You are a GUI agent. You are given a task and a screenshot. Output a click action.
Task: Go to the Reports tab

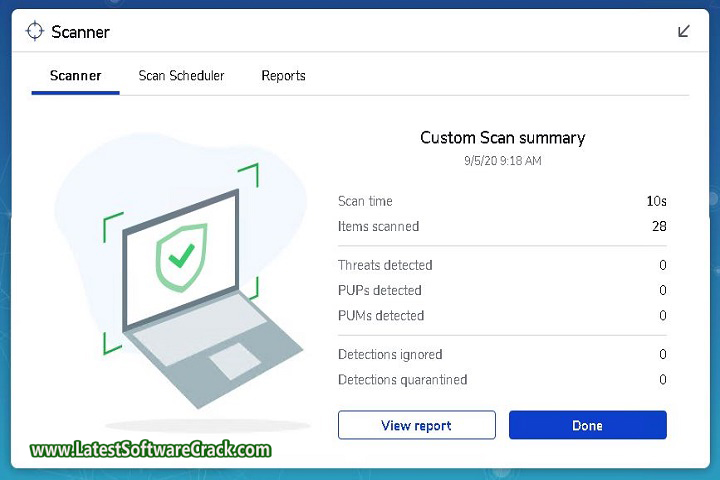(283, 76)
